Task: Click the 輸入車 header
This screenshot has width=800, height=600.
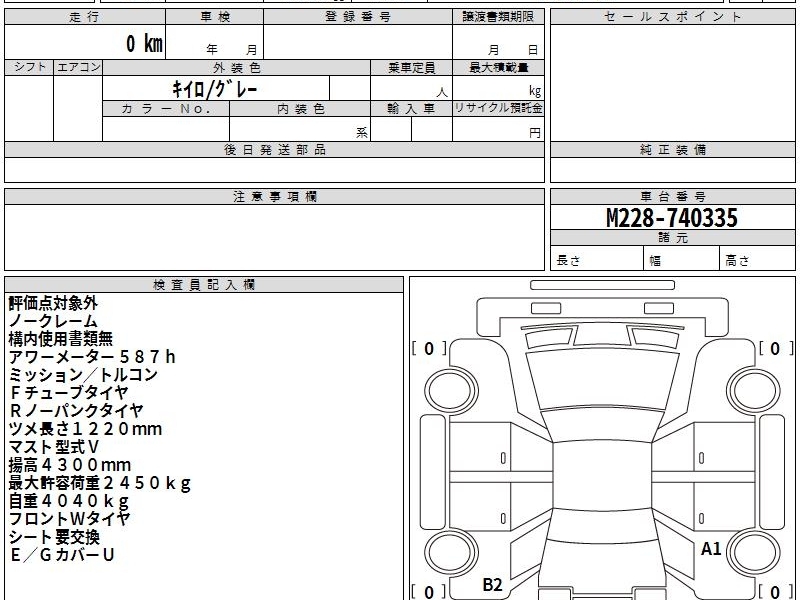Action: click(411, 109)
